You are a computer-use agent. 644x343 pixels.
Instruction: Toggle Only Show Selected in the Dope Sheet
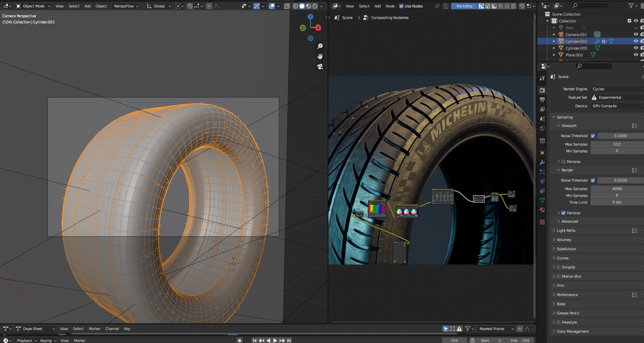446,329
